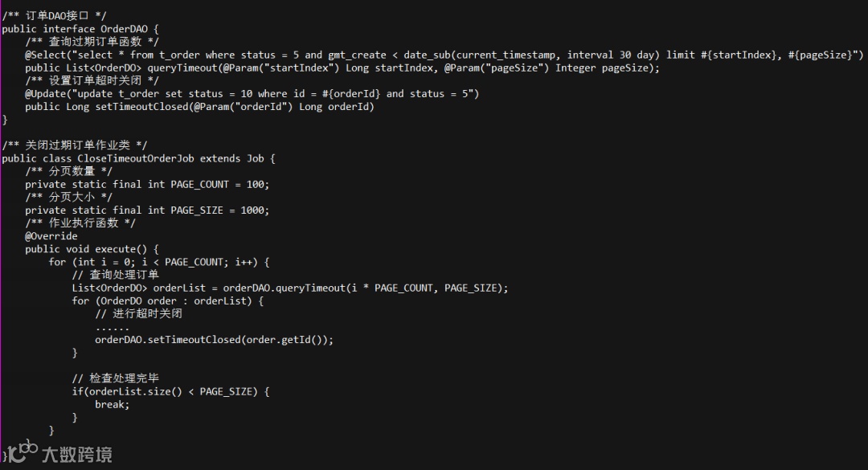Click the orderDAO.setTimeoutClosed(order.getId()) call
The image size is (868, 470).
(215, 340)
